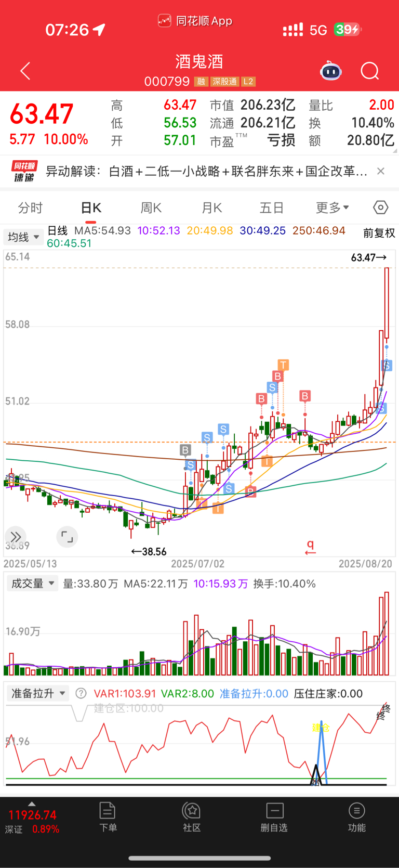This screenshot has width=399, height=868.
Task: Expand the 更多 period dropdown
Action: [x=332, y=208]
